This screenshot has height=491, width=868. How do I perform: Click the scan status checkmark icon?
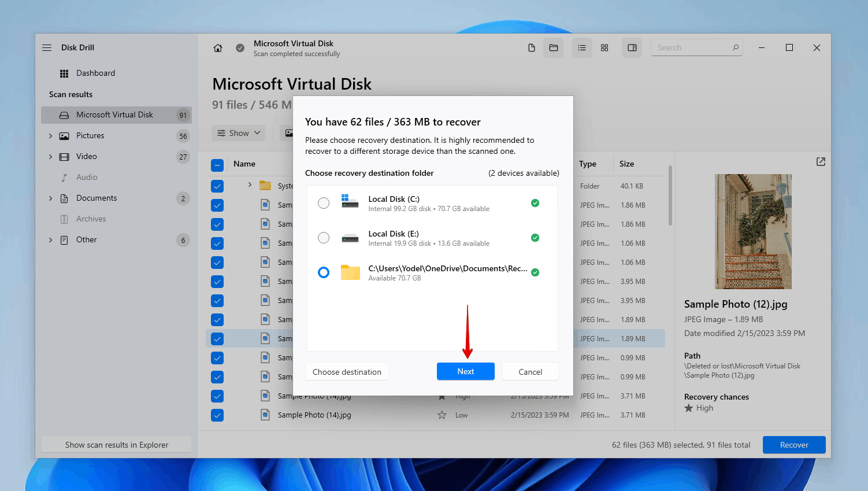240,49
